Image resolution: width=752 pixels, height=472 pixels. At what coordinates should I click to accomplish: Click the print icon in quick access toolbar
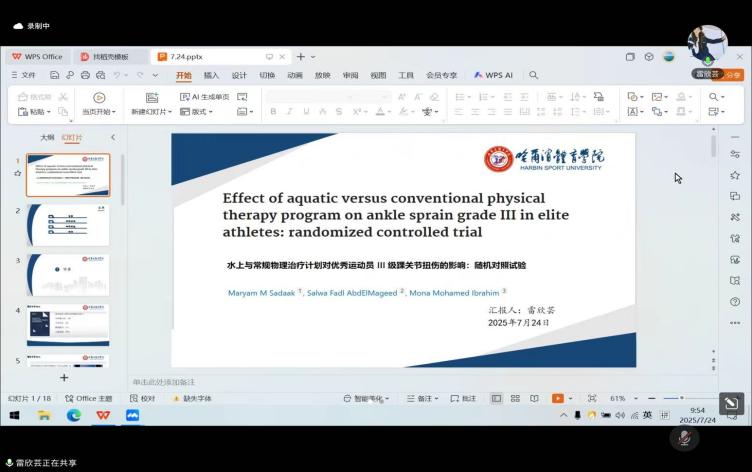pyautogui.click(x=85, y=75)
